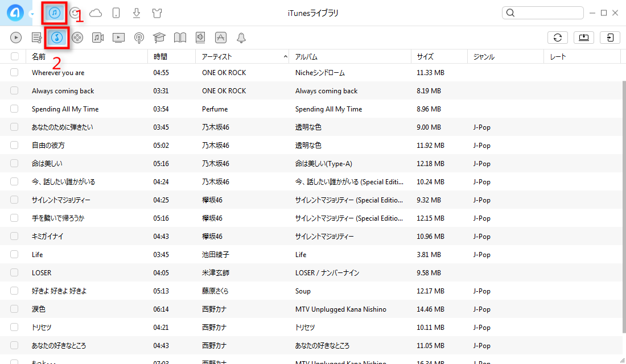Select the song 好きよ 好きよ 好きよ

[x=59, y=291]
